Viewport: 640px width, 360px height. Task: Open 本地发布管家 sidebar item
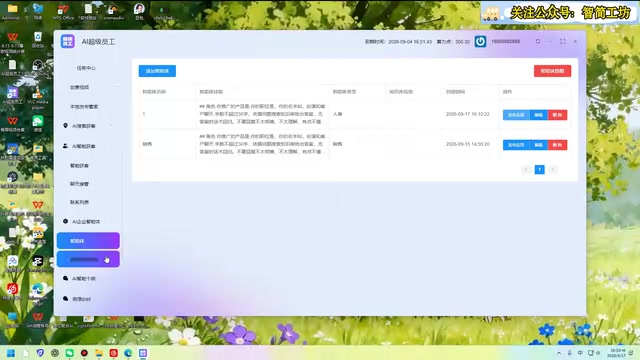[x=84, y=107]
